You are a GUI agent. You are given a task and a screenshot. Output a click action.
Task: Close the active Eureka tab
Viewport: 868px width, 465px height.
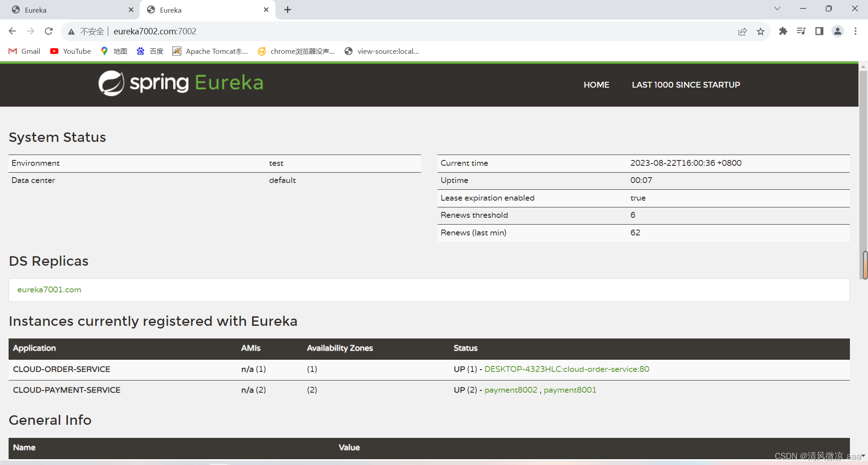[266, 9]
